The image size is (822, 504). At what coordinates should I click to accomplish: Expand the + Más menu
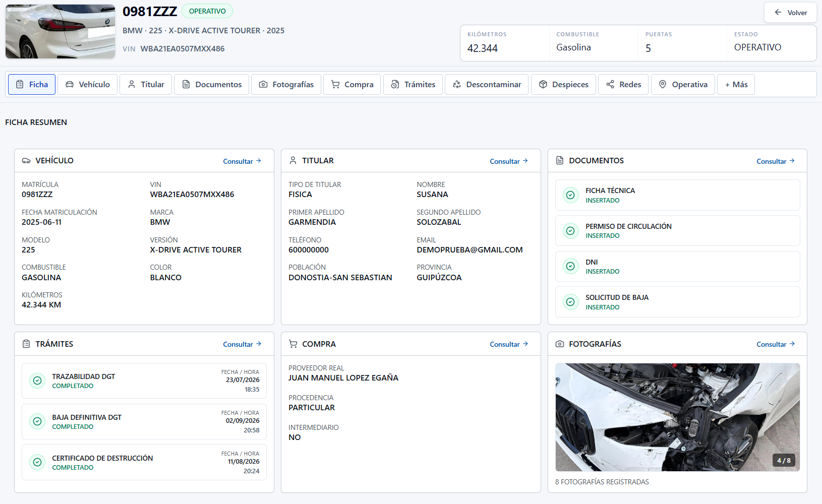[x=736, y=85]
